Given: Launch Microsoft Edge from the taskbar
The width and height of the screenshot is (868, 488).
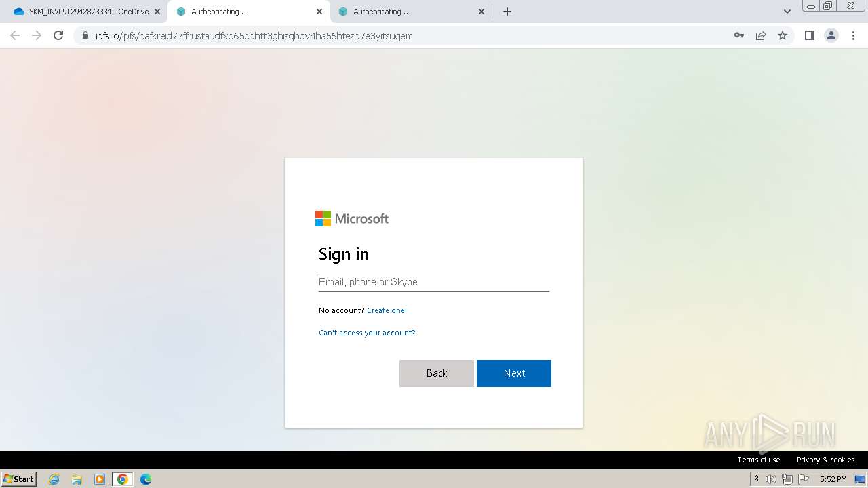Looking at the screenshot, I should tap(145, 479).
